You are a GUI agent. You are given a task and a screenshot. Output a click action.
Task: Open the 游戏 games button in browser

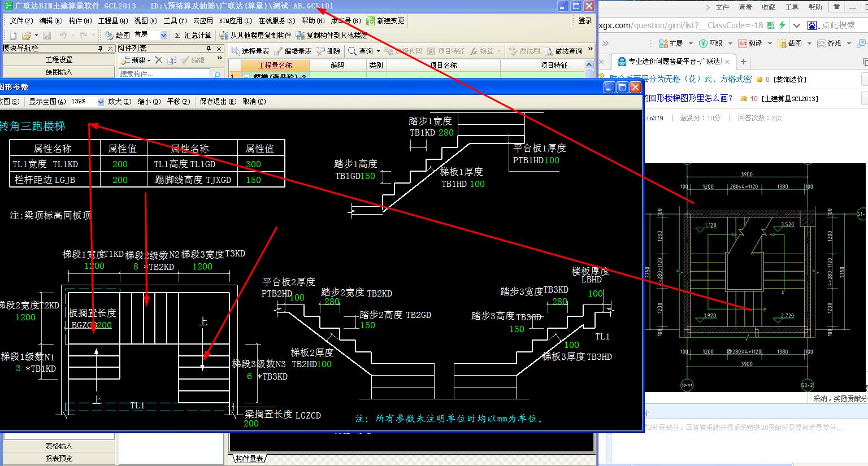pyautogui.click(x=828, y=43)
